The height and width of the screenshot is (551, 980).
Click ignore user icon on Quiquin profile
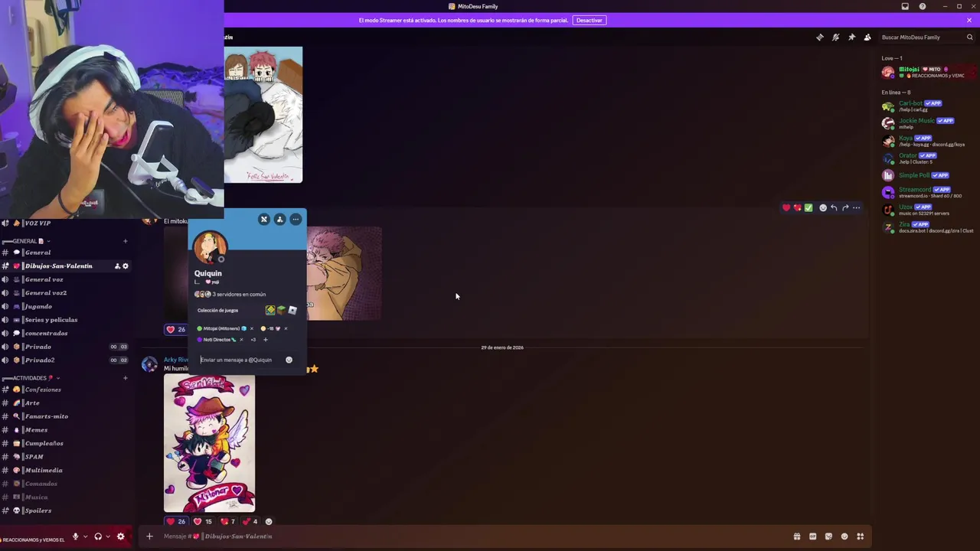pos(264,220)
